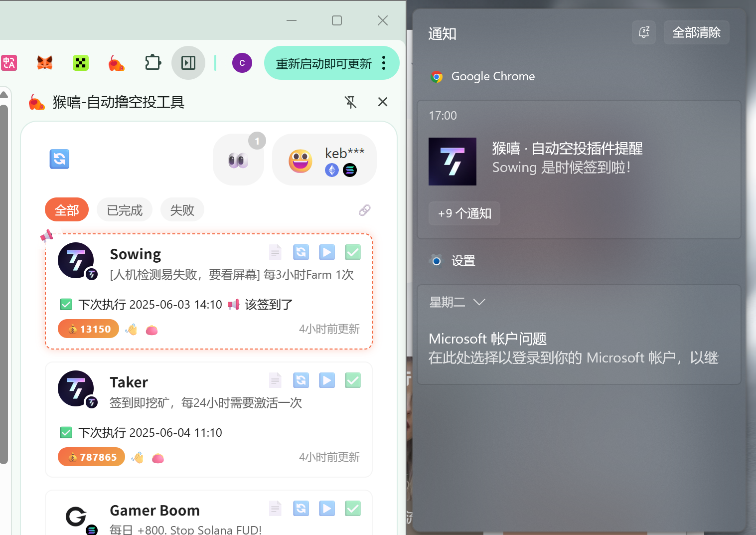Click the Gamer Boom task title
Screen dimensions: 756x535
click(155, 511)
